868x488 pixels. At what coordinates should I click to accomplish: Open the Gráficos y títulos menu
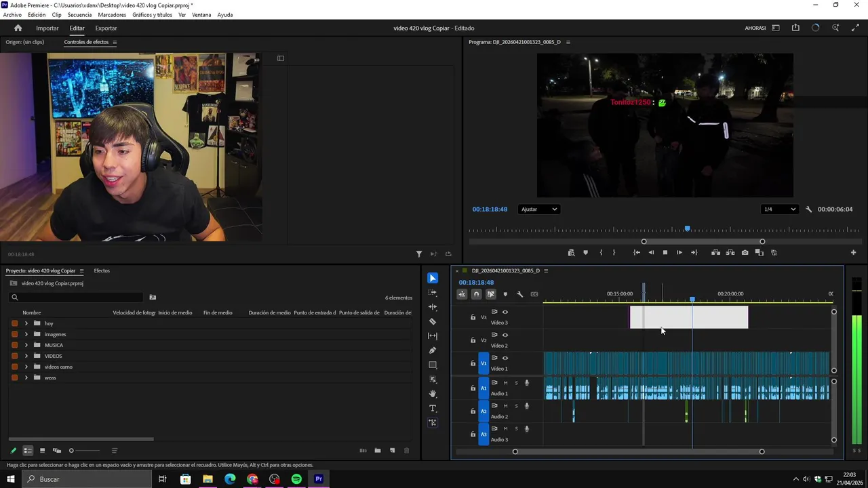tap(152, 15)
